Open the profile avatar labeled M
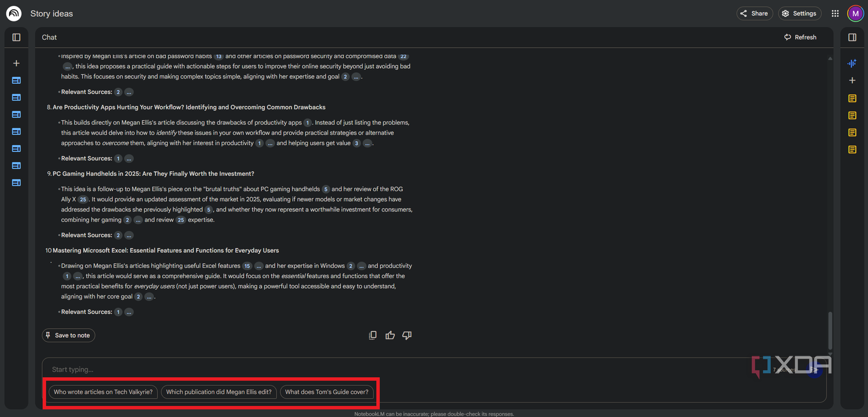 (x=855, y=13)
